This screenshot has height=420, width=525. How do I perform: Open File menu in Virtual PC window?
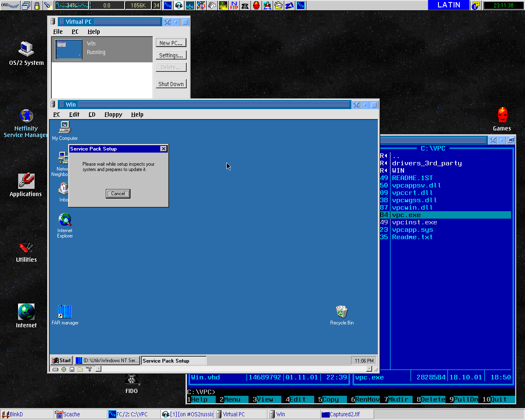pyautogui.click(x=58, y=32)
